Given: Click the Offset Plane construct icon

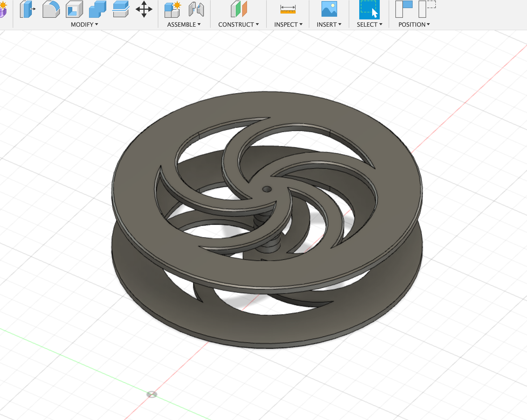Looking at the screenshot, I should click(239, 9).
